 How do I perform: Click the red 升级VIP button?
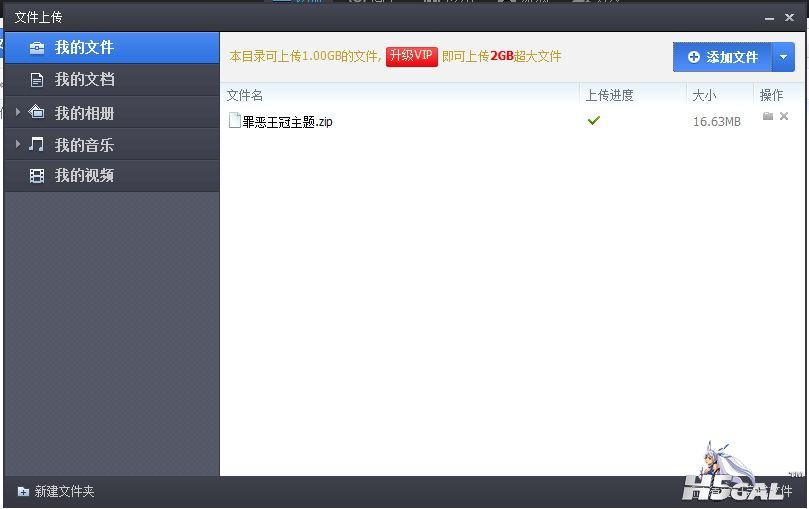click(412, 56)
